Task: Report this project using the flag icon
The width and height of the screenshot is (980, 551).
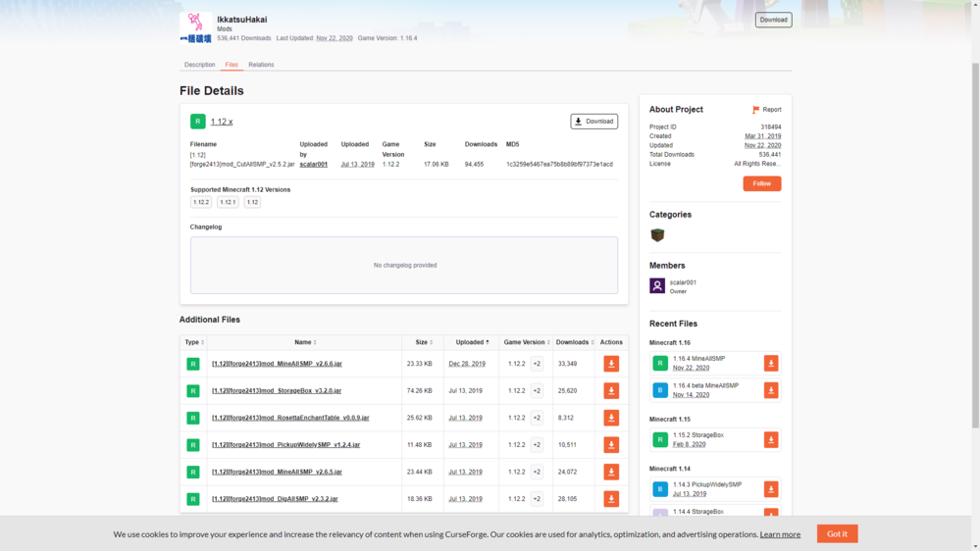Action: (x=766, y=110)
